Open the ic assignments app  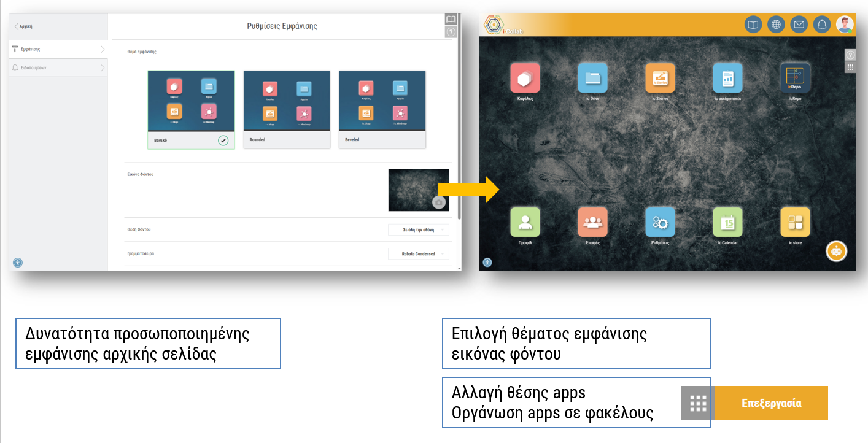pyautogui.click(x=727, y=78)
